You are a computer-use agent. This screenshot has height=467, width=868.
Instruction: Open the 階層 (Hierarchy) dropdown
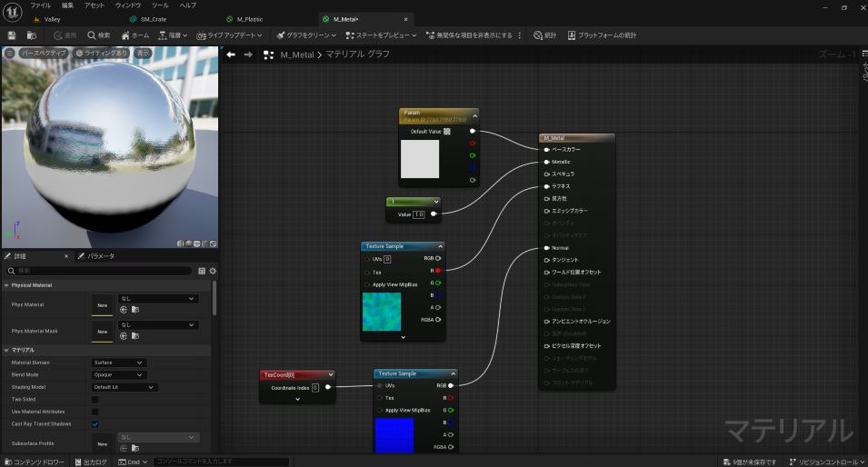(x=173, y=35)
